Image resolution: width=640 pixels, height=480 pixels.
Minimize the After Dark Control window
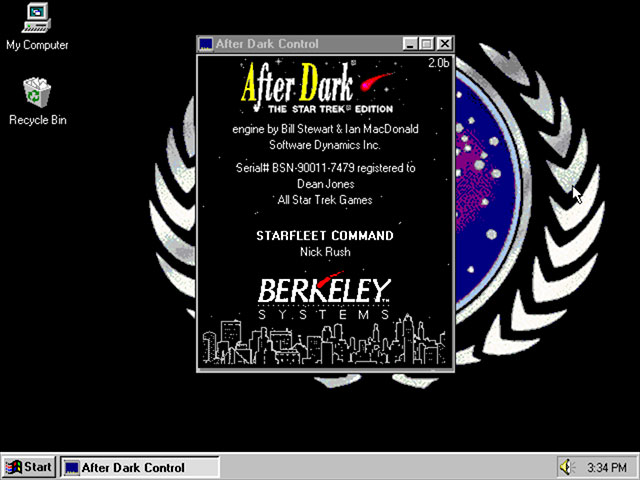coord(410,44)
